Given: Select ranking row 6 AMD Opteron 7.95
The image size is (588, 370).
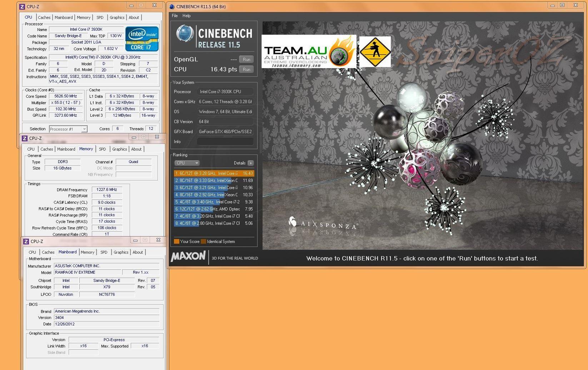Looking at the screenshot, I should coord(214,209).
